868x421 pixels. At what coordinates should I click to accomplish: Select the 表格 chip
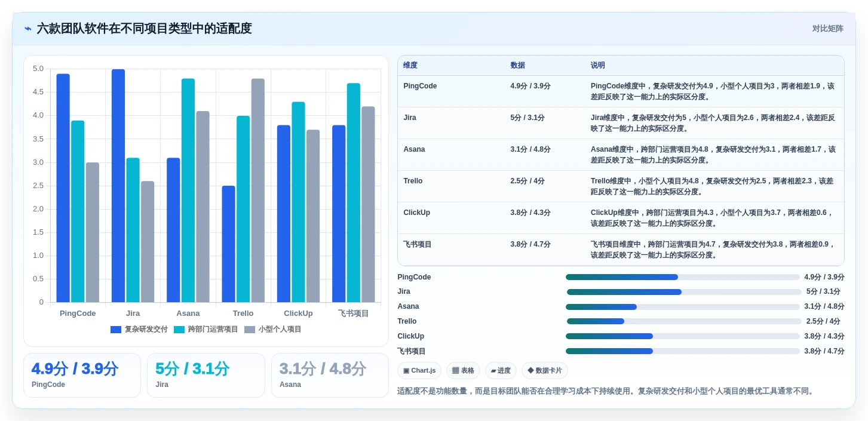pos(463,371)
